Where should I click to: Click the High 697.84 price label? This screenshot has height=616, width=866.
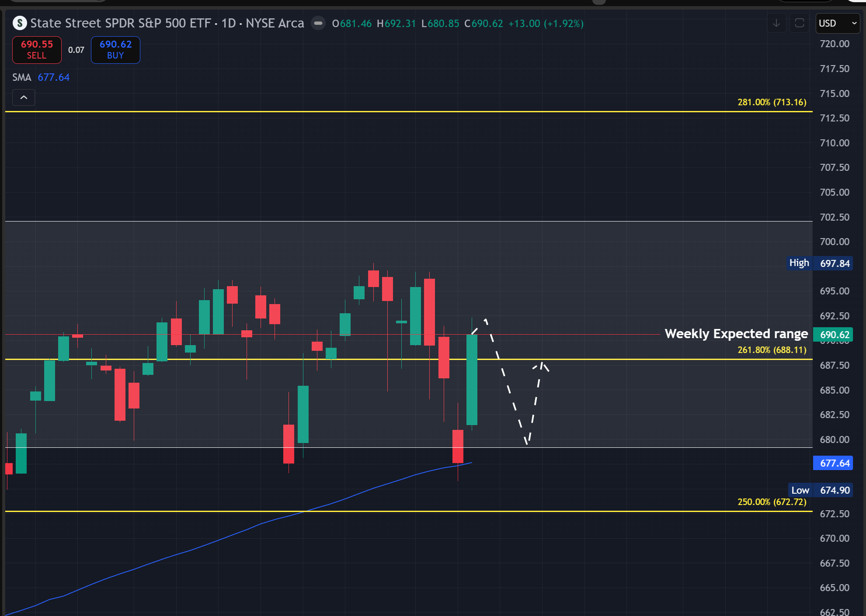(x=820, y=263)
